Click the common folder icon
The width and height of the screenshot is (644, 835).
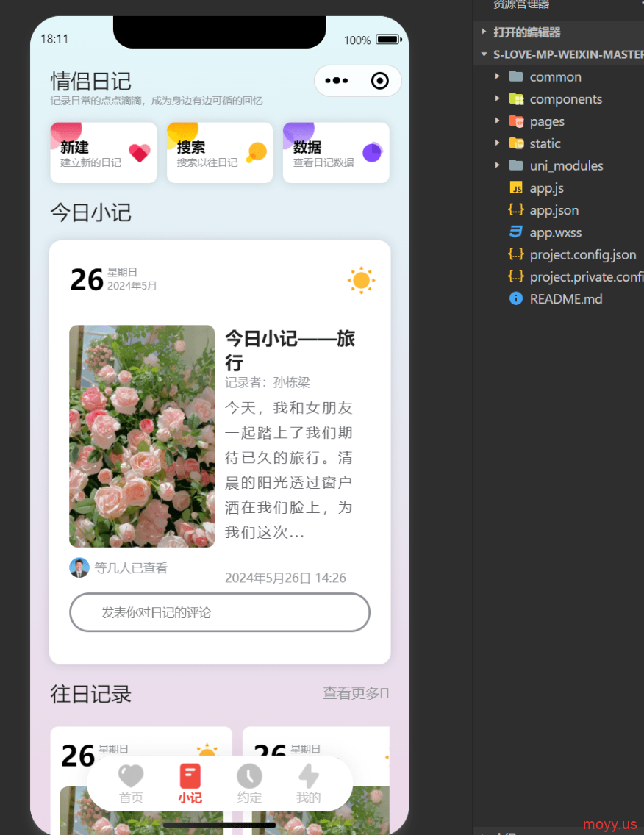(516, 76)
